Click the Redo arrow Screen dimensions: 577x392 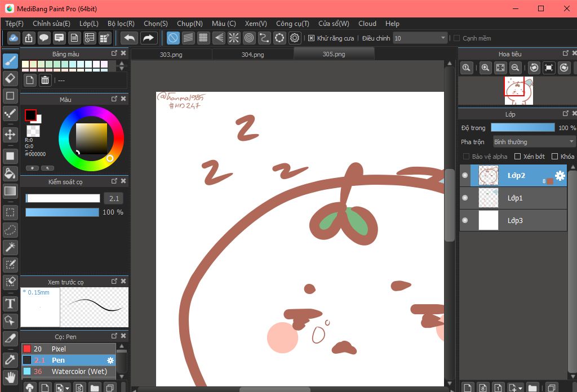tap(148, 38)
